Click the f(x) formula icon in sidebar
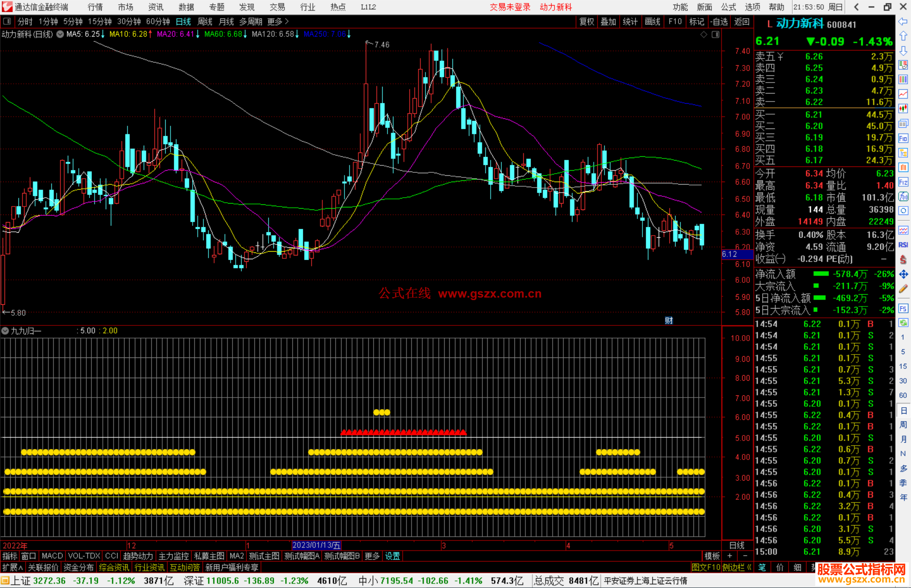911x588 pixels. click(x=903, y=196)
